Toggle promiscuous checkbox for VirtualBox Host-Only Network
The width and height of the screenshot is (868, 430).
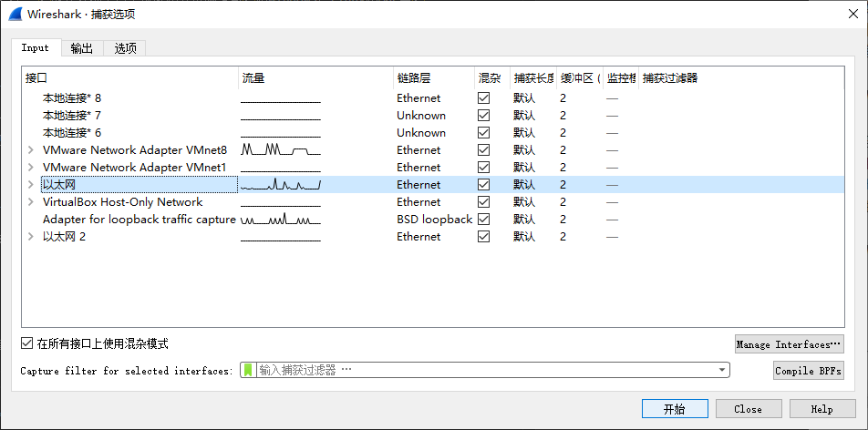(x=484, y=202)
